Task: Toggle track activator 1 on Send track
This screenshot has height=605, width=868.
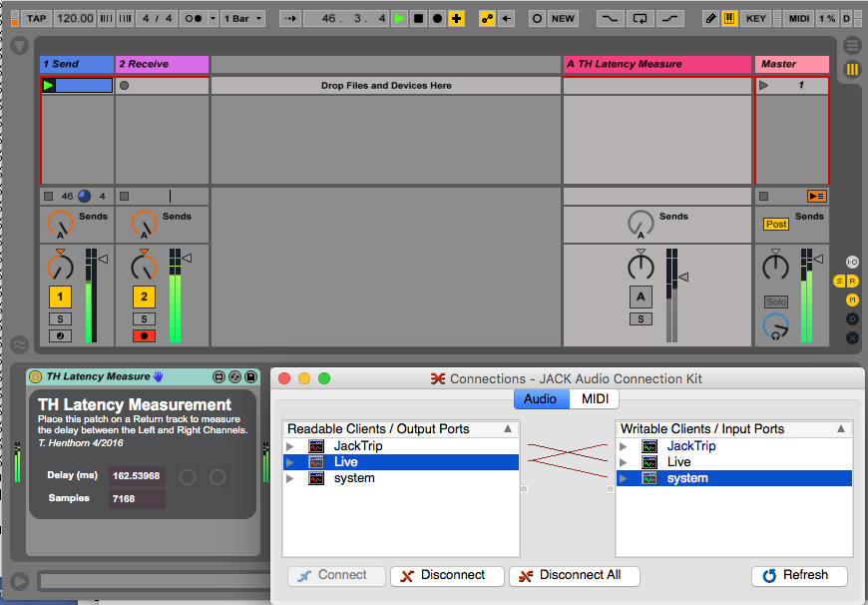Action: coord(60,297)
